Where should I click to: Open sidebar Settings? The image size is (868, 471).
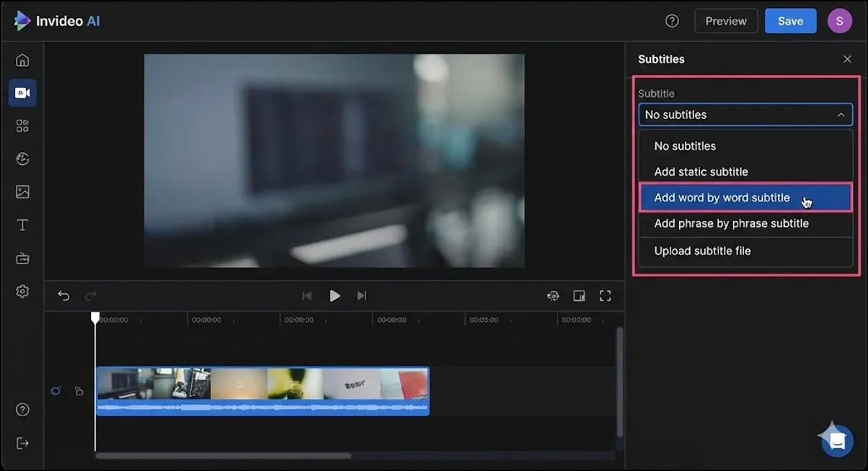click(x=22, y=291)
